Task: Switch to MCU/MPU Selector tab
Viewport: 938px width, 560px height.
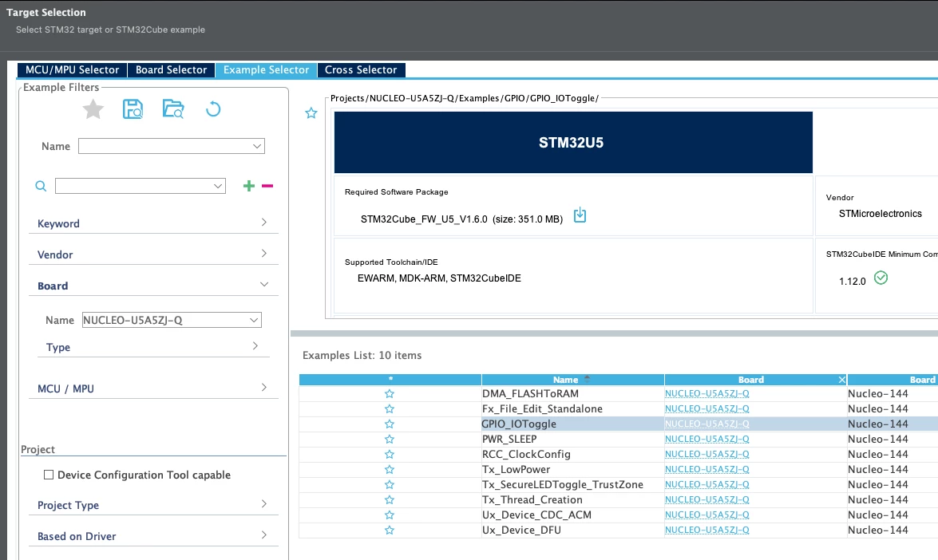Action: coord(72,70)
